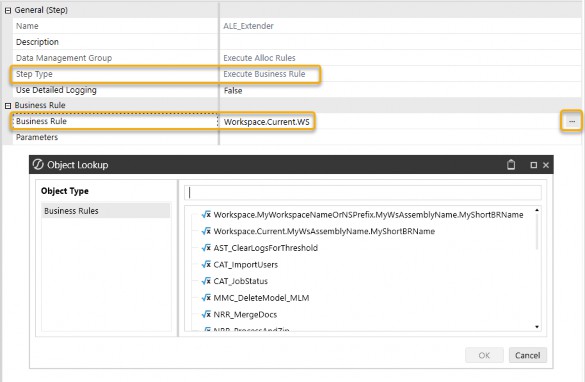Click the Cancel button
Screen dimensions: 585x382
[x=528, y=355]
